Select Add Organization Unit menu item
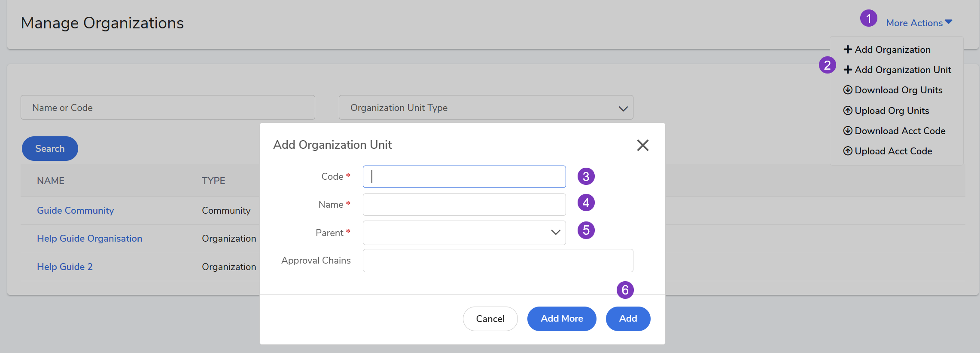Screen dimensions: 980x353 click(x=902, y=70)
